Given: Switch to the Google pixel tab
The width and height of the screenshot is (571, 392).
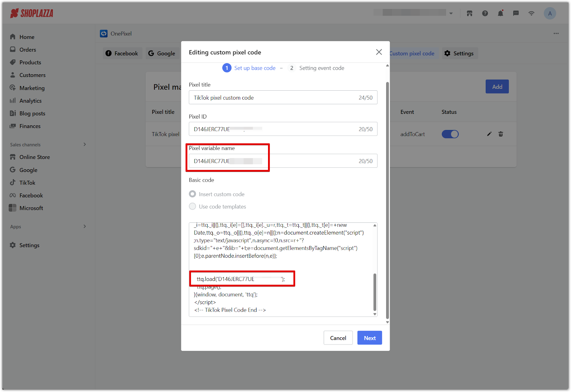Looking at the screenshot, I should tap(162, 54).
